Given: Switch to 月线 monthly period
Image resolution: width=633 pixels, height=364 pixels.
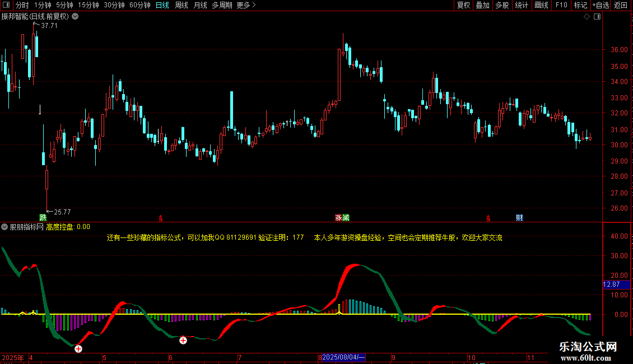Looking at the screenshot, I should click(200, 5).
